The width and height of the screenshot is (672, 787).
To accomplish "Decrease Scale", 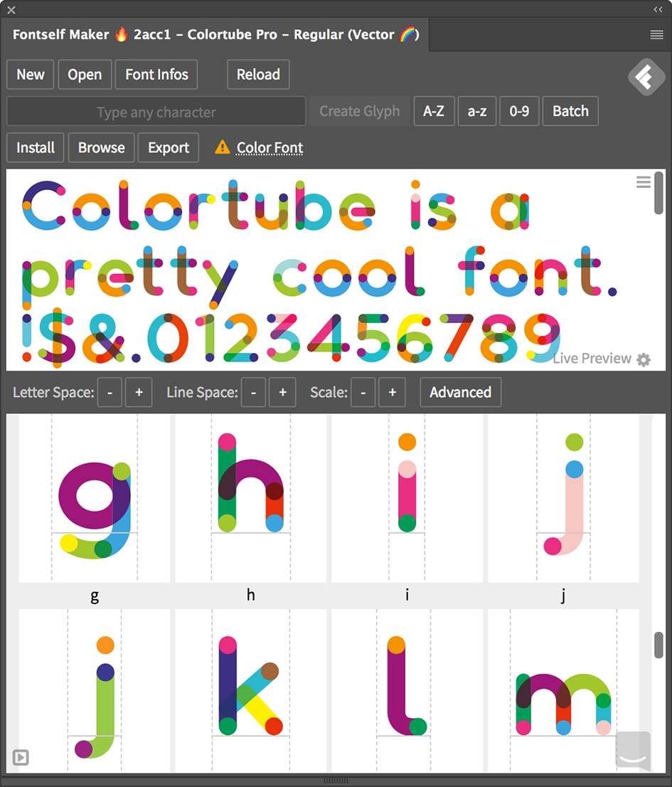I will pyautogui.click(x=363, y=392).
